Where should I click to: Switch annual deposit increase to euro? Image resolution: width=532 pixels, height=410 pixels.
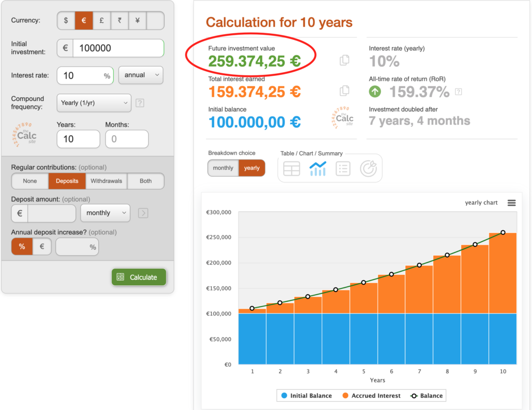point(42,246)
